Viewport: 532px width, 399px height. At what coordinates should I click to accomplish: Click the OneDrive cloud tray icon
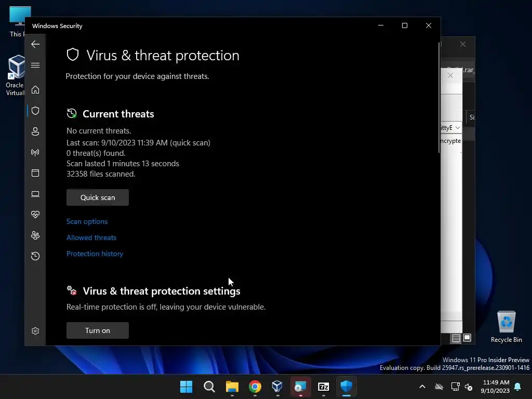coord(439,387)
